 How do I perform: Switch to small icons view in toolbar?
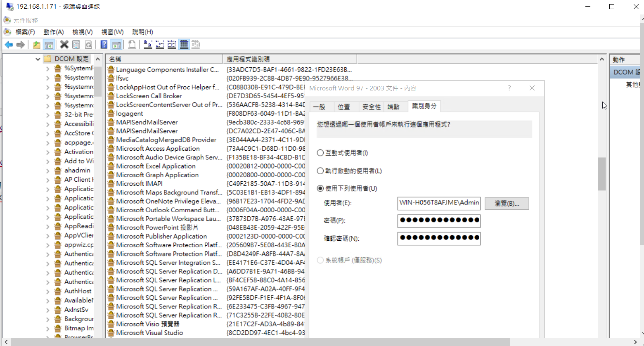(x=160, y=45)
